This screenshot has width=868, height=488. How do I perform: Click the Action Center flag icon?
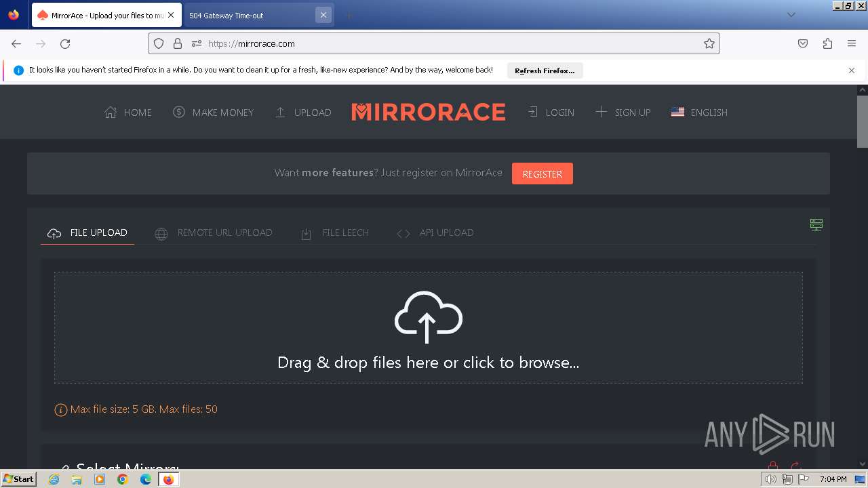tap(804, 479)
